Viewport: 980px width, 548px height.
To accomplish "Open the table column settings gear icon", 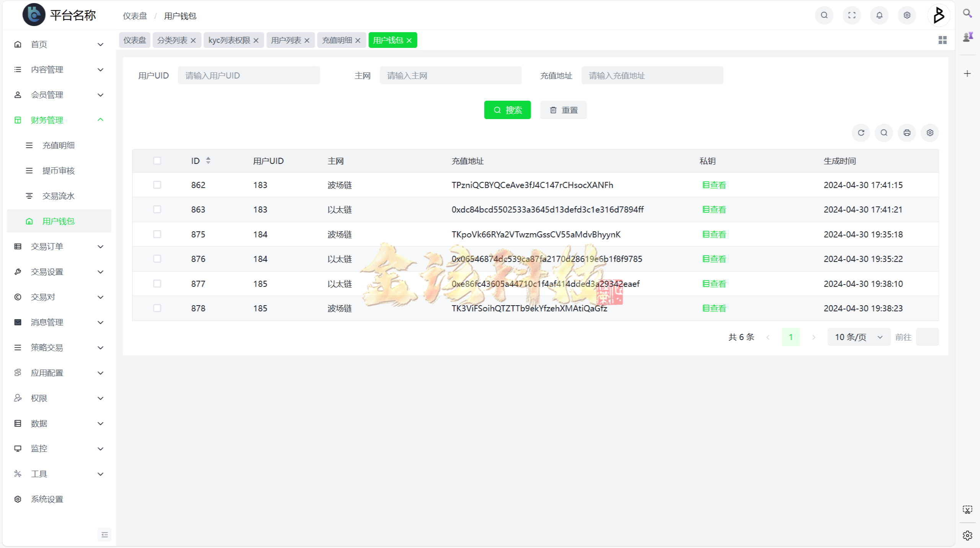I will pos(930,133).
